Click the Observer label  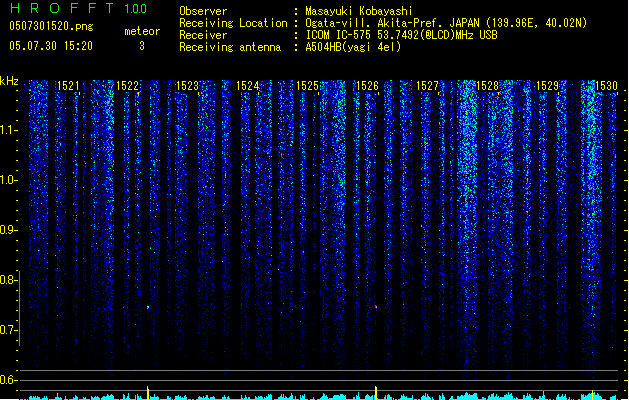203,11
